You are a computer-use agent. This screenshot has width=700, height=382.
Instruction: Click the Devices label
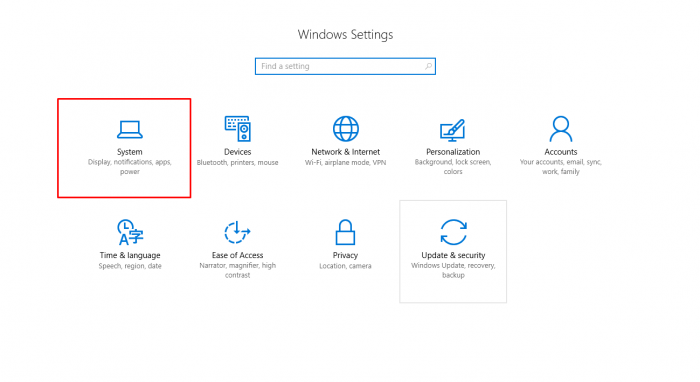(238, 152)
